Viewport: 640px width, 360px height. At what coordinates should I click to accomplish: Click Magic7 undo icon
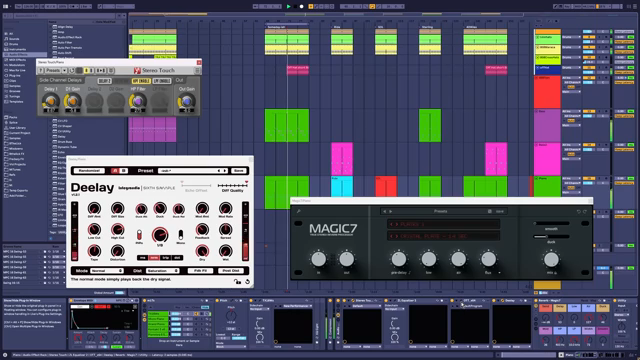coord(578,211)
